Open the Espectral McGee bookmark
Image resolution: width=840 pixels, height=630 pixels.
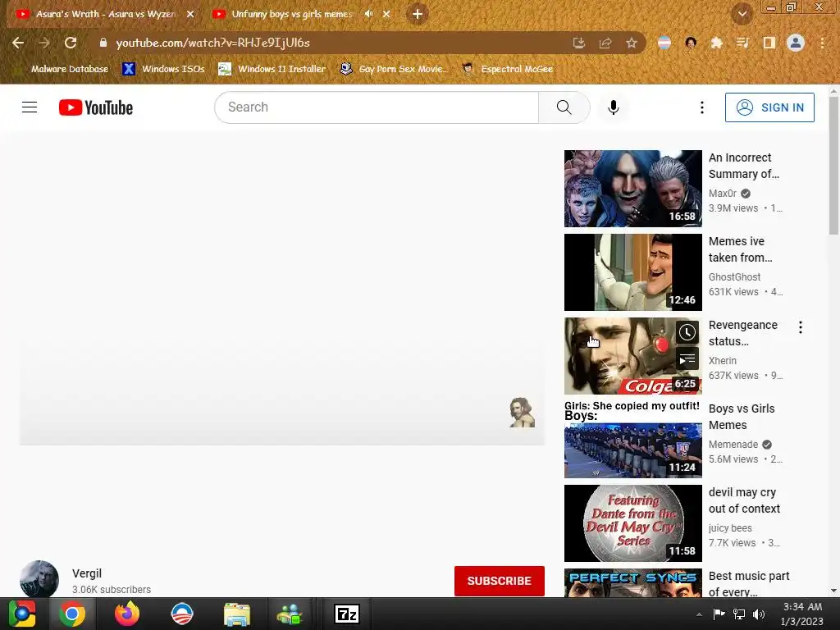pyautogui.click(x=508, y=69)
